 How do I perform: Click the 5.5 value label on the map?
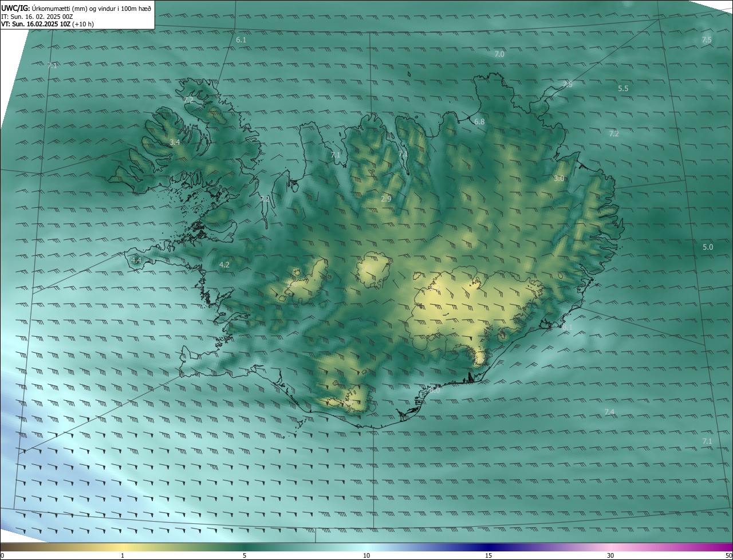click(623, 89)
